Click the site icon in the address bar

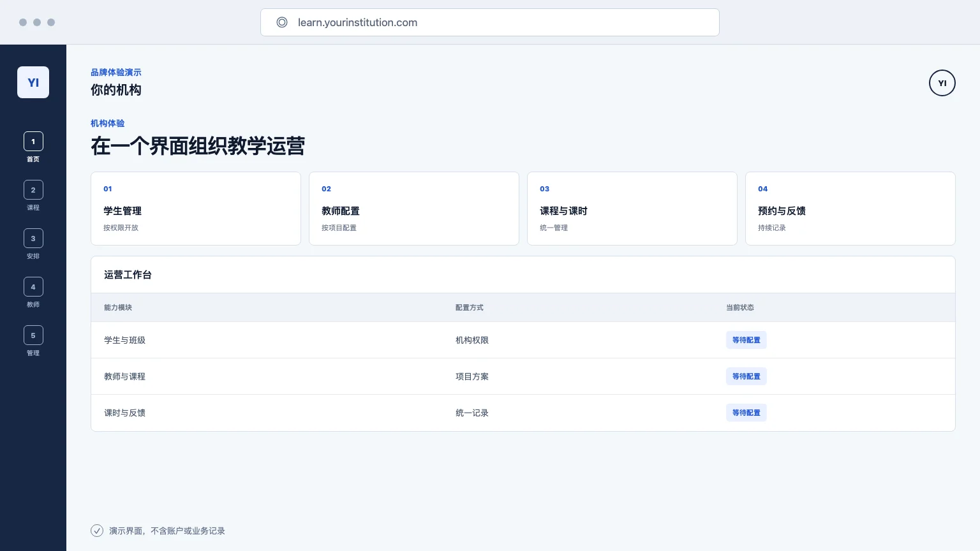click(282, 22)
